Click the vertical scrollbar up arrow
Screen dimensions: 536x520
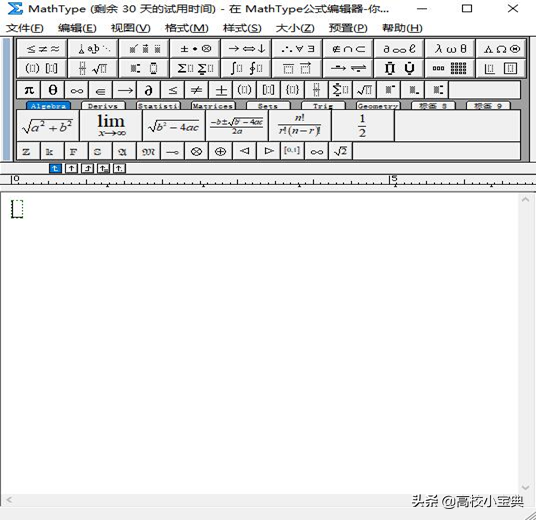pyautogui.click(x=525, y=200)
